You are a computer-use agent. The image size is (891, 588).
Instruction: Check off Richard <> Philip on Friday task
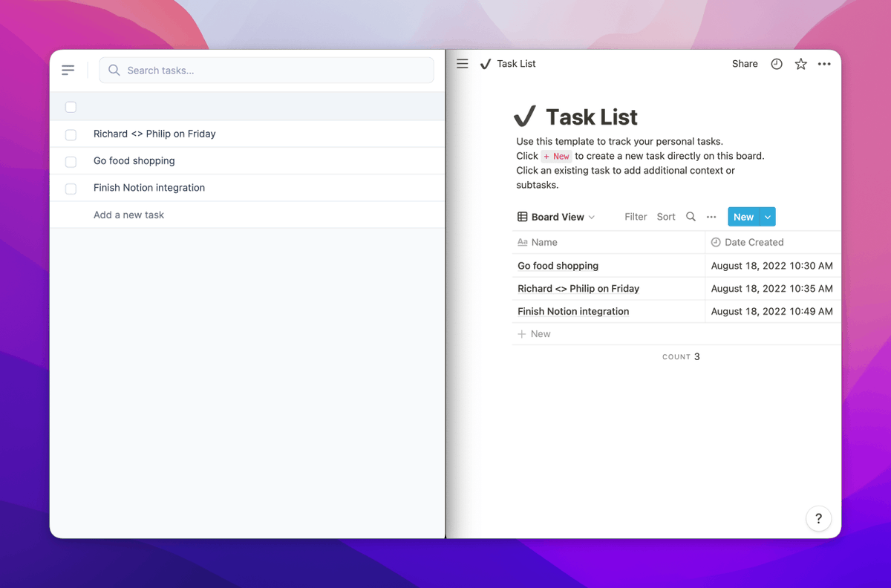pos(71,134)
